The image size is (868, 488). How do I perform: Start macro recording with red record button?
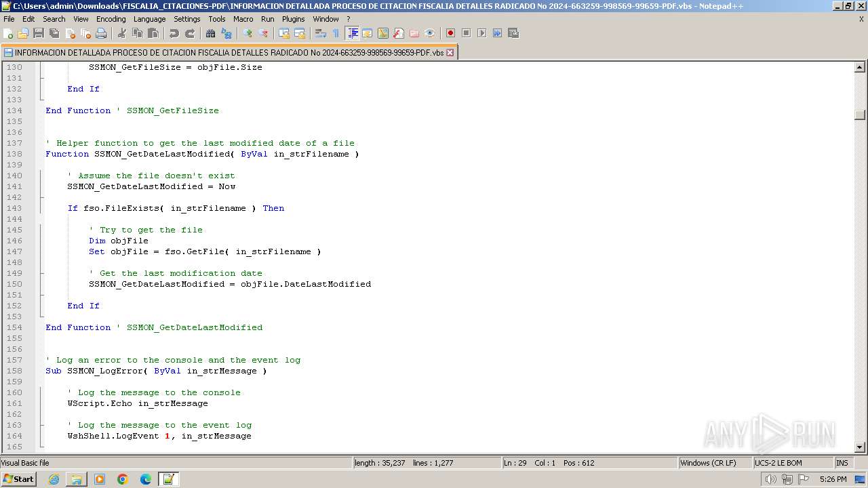[x=450, y=33]
